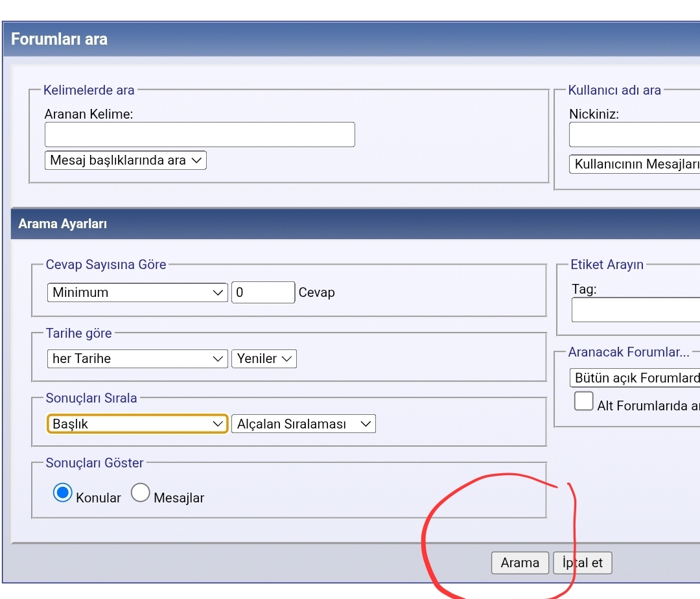Enable the 'Alt Forumlarıda ara' checkbox
Viewport: 700px width, 599px height.
(x=584, y=401)
